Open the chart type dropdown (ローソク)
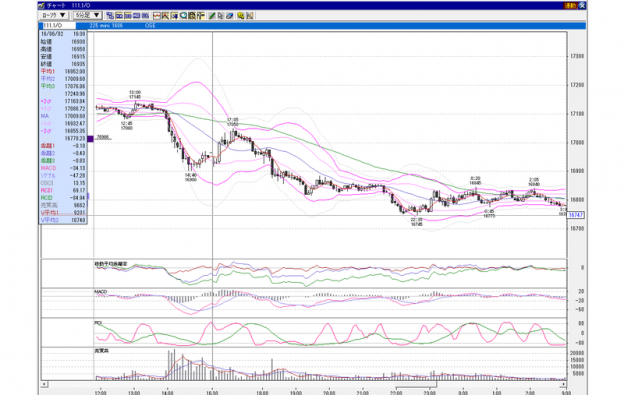Viewport: 624px width, 395px height. (x=54, y=16)
